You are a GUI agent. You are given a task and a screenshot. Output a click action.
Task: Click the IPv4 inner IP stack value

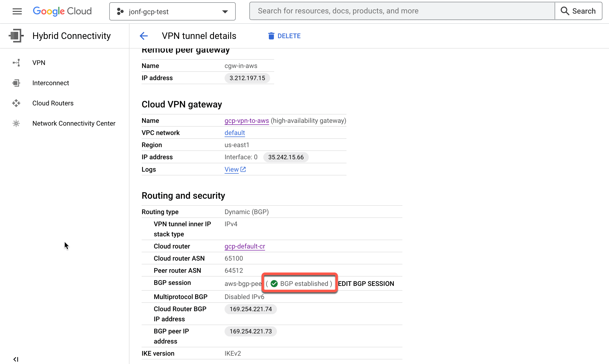click(x=231, y=224)
